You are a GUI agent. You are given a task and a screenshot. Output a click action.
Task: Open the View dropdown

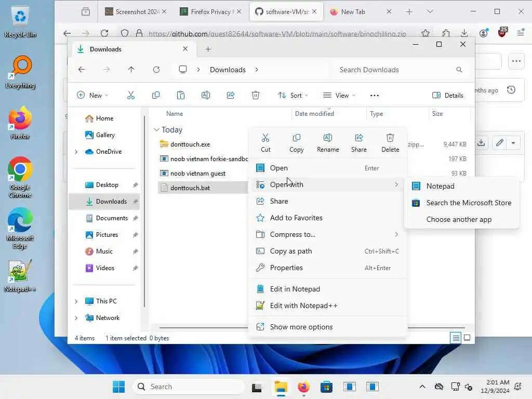(x=339, y=96)
